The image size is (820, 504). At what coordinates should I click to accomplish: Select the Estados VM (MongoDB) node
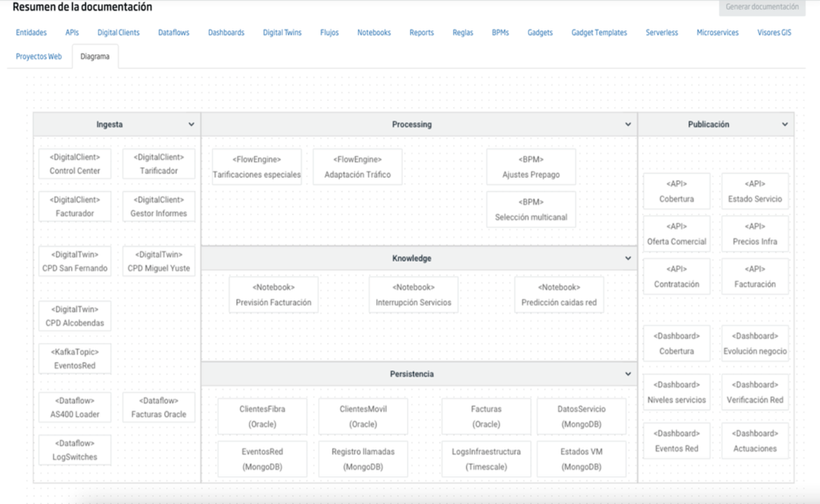(581, 459)
